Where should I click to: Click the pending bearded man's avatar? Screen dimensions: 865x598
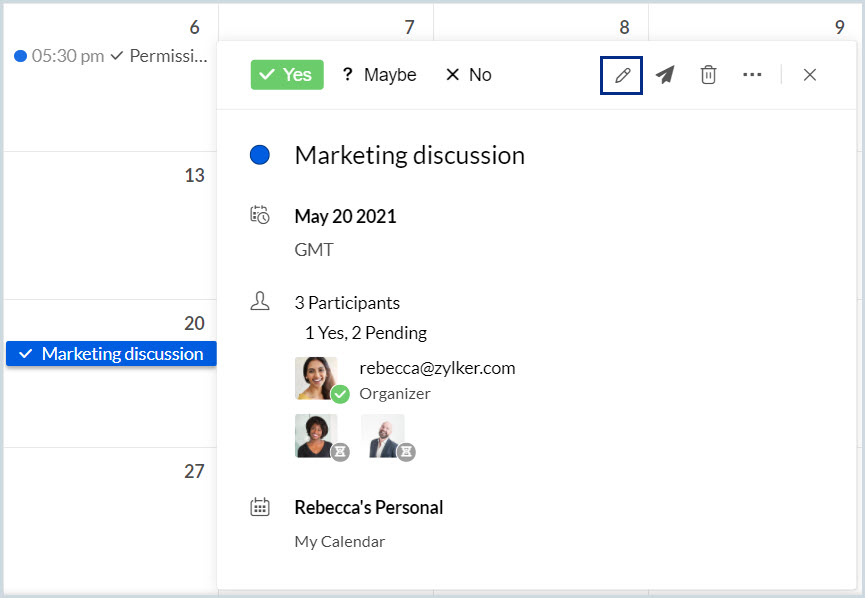pyautogui.click(x=382, y=435)
